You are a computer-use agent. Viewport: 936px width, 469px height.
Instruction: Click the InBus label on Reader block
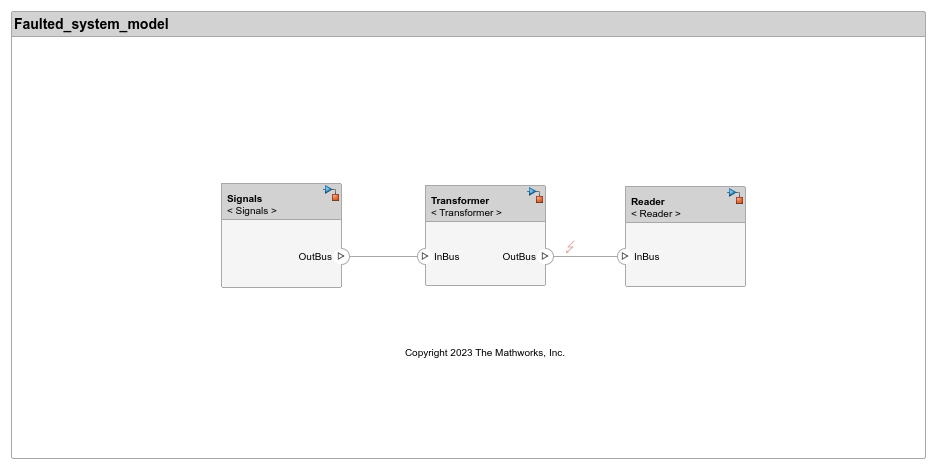click(647, 257)
